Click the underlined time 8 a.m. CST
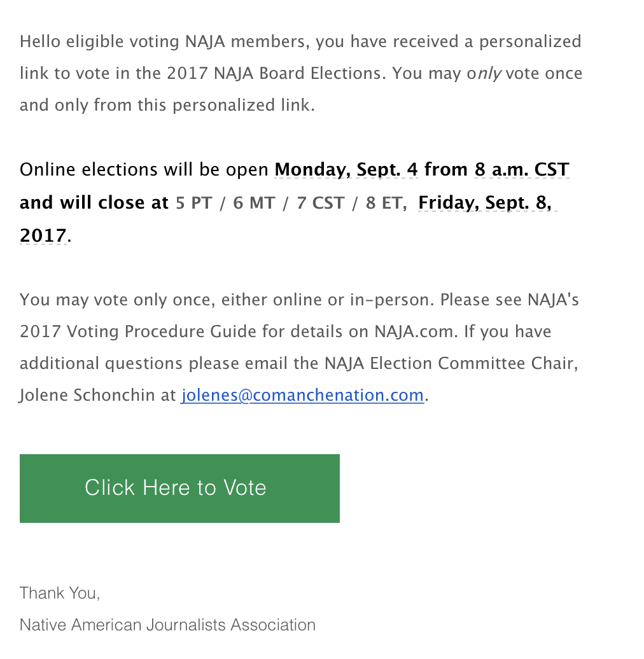 pos(522,170)
